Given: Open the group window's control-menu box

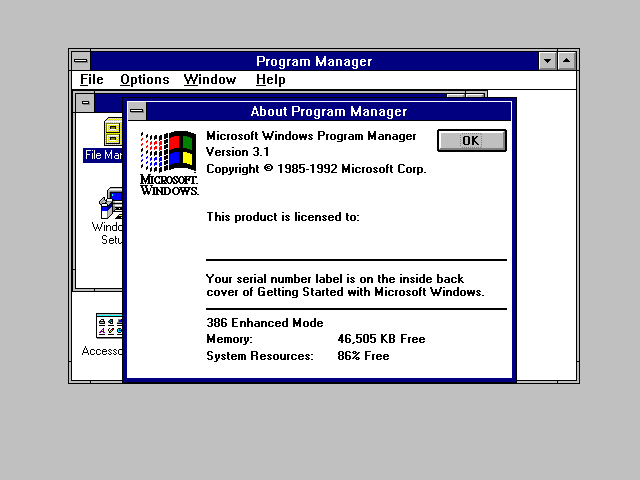Looking at the screenshot, I should tap(85, 102).
